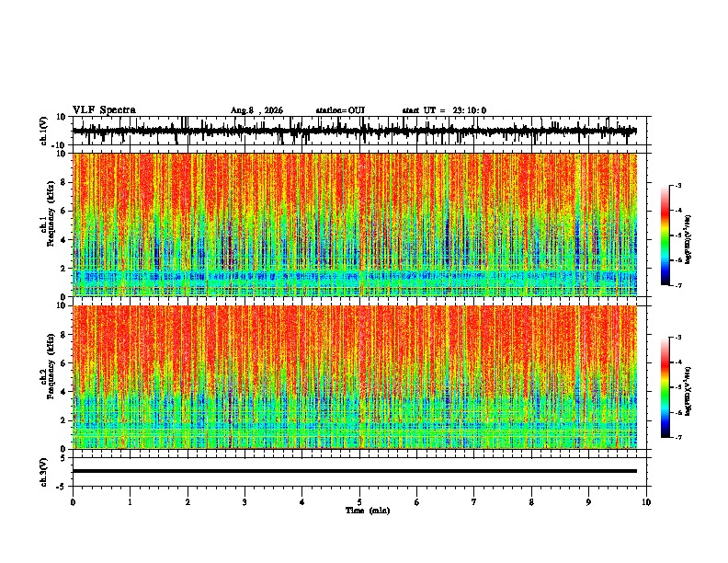Click the flat ch.3 voltage trace line
The image size is (728, 563).
click(x=355, y=471)
